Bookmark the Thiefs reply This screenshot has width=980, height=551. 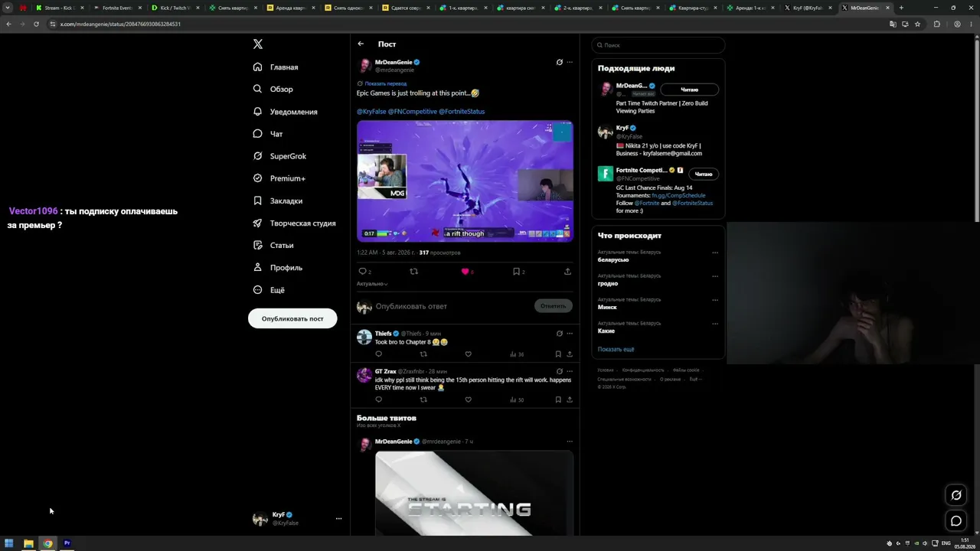pos(558,354)
